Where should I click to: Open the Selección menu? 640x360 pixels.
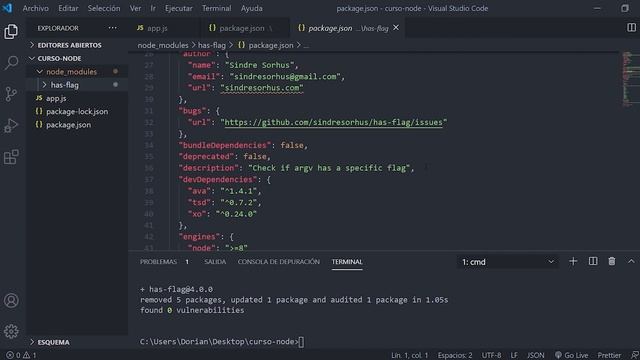104,8
